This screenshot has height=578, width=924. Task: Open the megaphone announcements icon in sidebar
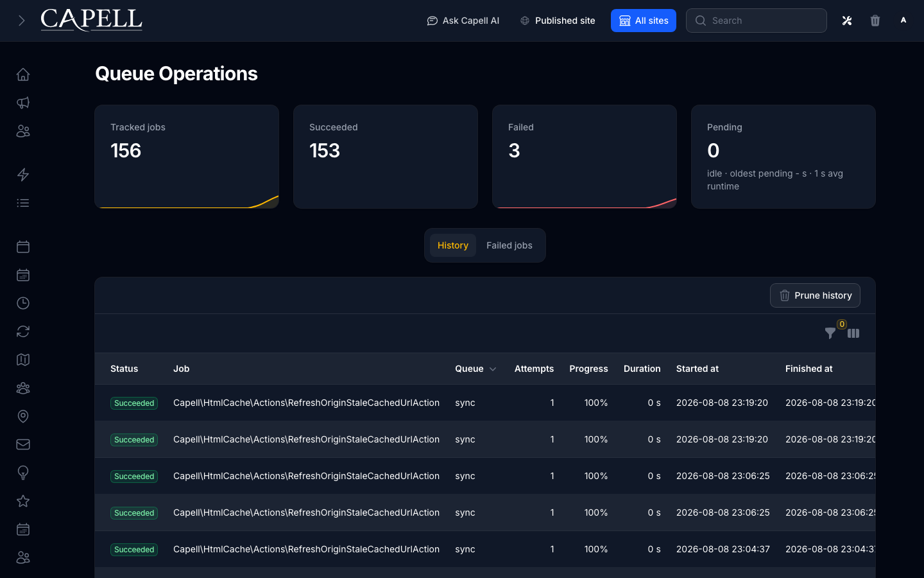click(23, 103)
